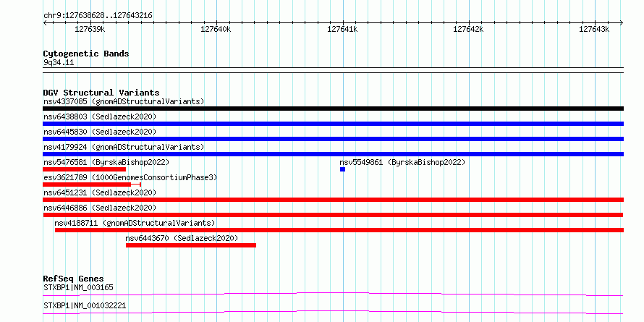Image resolution: width=644 pixels, height=322 pixels.
Task: Open the STXBP1|NM_001032221 transcript
Action: click(x=85, y=306)
